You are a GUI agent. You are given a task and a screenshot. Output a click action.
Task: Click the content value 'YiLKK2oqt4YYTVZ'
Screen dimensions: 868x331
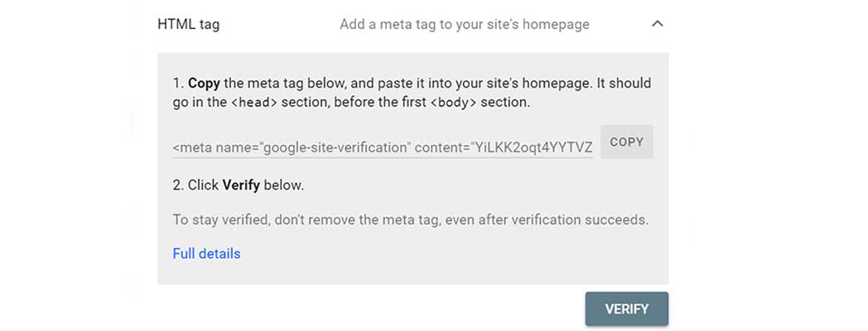(x=533, y=147)
